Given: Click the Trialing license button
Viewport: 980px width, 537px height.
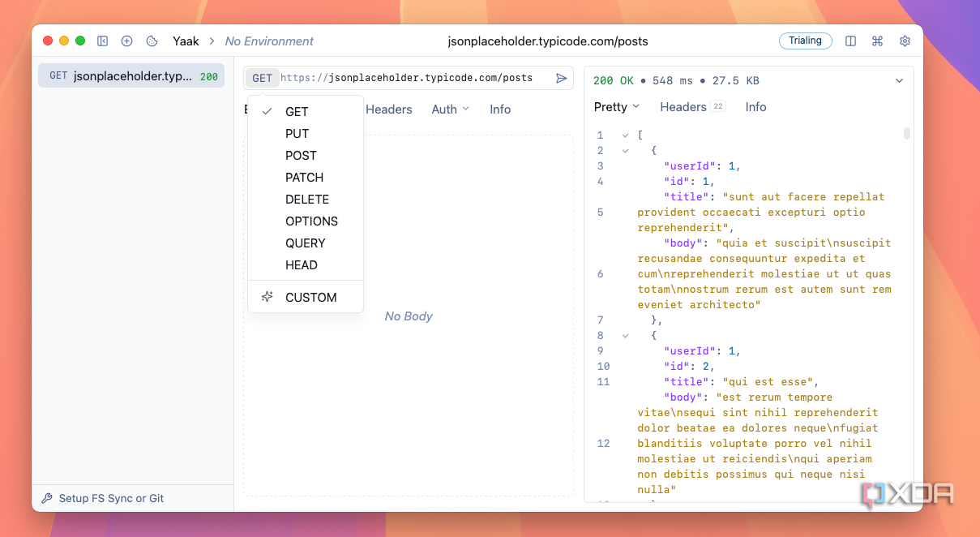Looking at the screenshot, I should tap(805, 41).
